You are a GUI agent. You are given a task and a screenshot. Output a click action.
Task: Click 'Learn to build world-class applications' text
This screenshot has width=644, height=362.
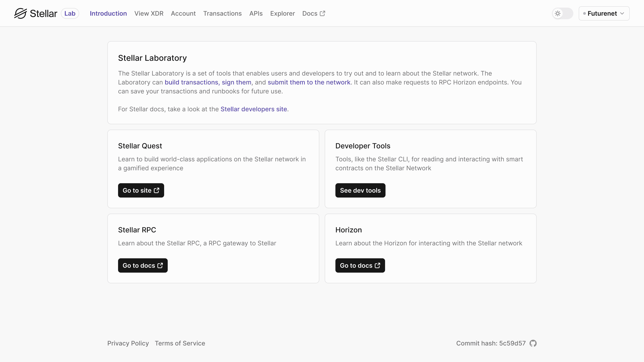tap(212, 164)
